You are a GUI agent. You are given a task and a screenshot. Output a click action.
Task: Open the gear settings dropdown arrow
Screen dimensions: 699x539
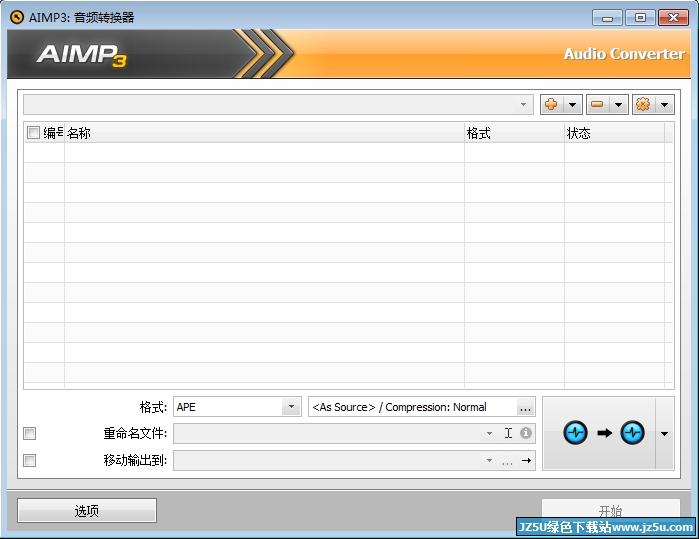(x=664, y=105)
